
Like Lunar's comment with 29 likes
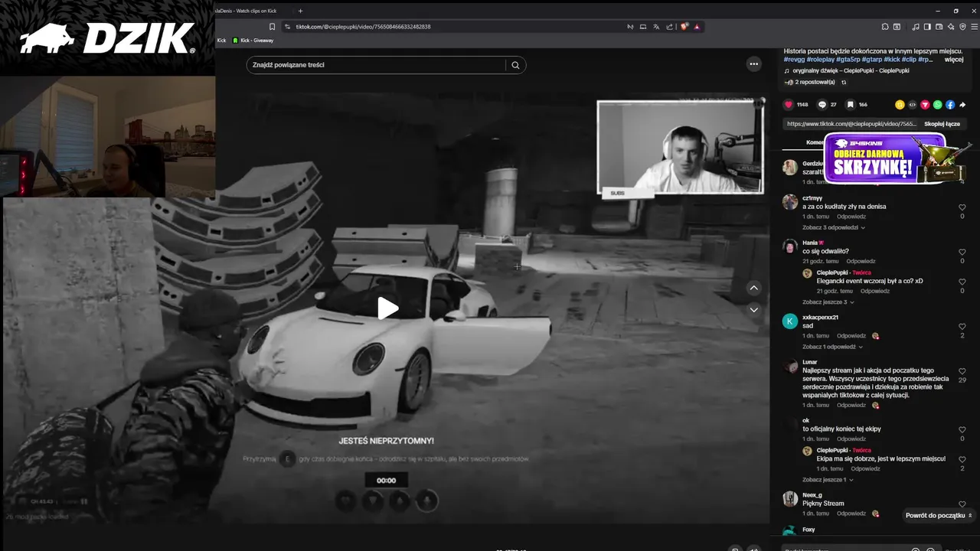click(x=962, y=371)
